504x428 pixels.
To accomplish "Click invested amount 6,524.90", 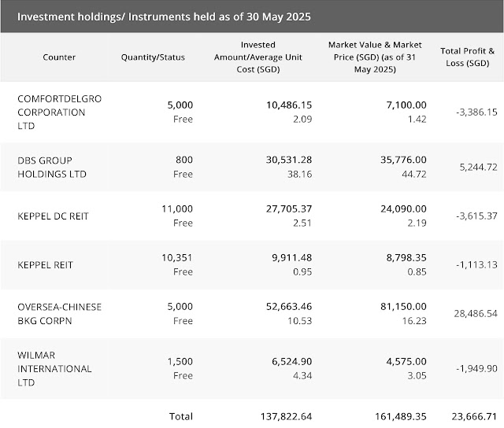I will pos(292,362).
